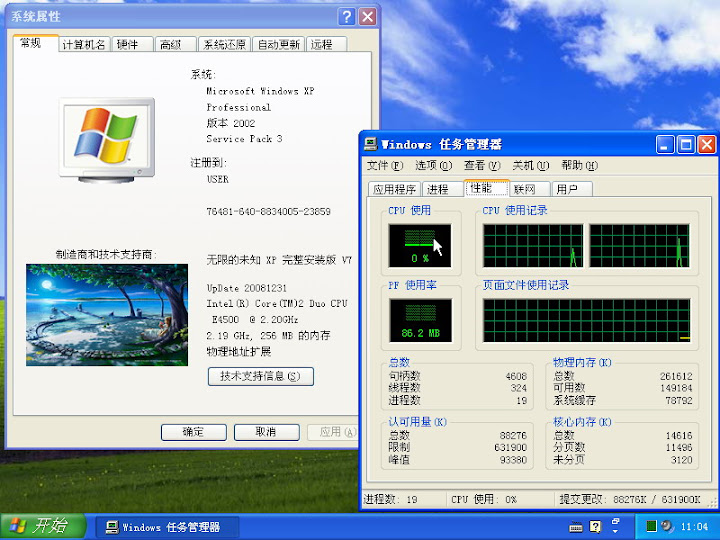Switch to the 应用程序 tab
The image size is (720, 540).
[394, 189]
